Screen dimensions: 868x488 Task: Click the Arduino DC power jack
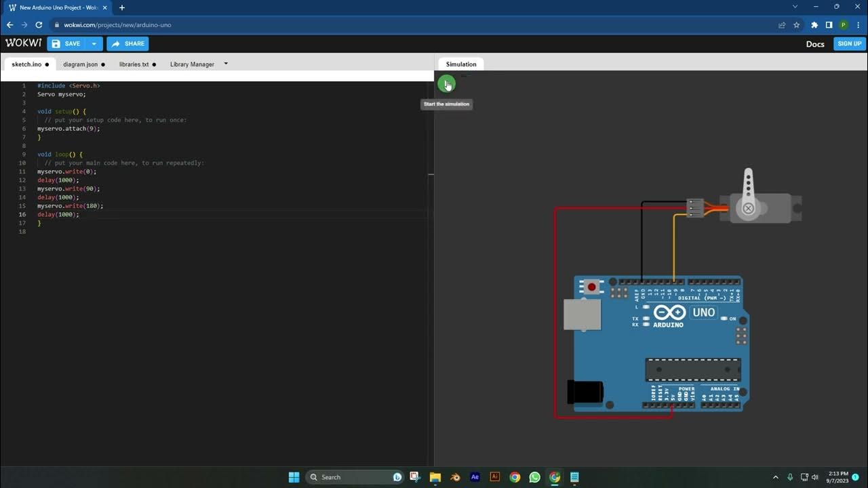pyautogui.click(x=585, y=392)
